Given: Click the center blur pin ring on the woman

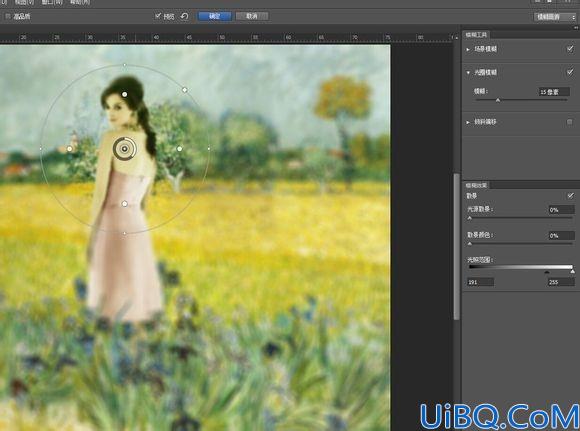Looking at the screenshot, I should tap(125, 149).
